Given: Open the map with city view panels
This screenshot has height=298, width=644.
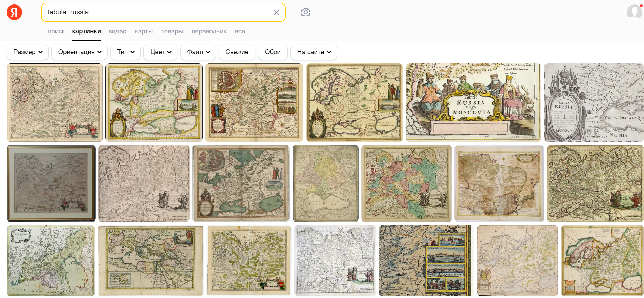Looking at the screenshot, I should click(x=426, y=260).
